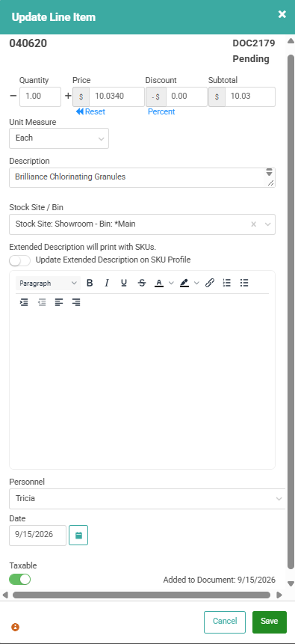This screenshot has width=295, height=644.
Task: Click the vertical scrollbar thumb
Action: [291, 312]
